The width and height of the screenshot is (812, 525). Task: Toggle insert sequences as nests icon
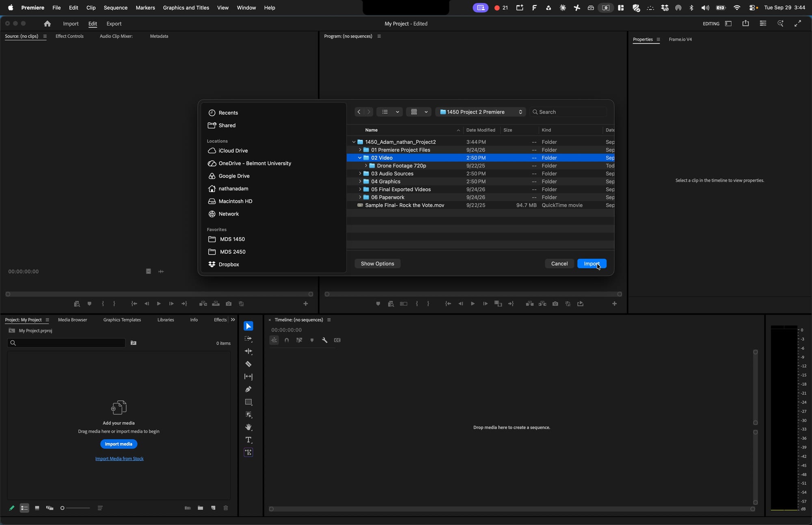[x=274, y=340]
